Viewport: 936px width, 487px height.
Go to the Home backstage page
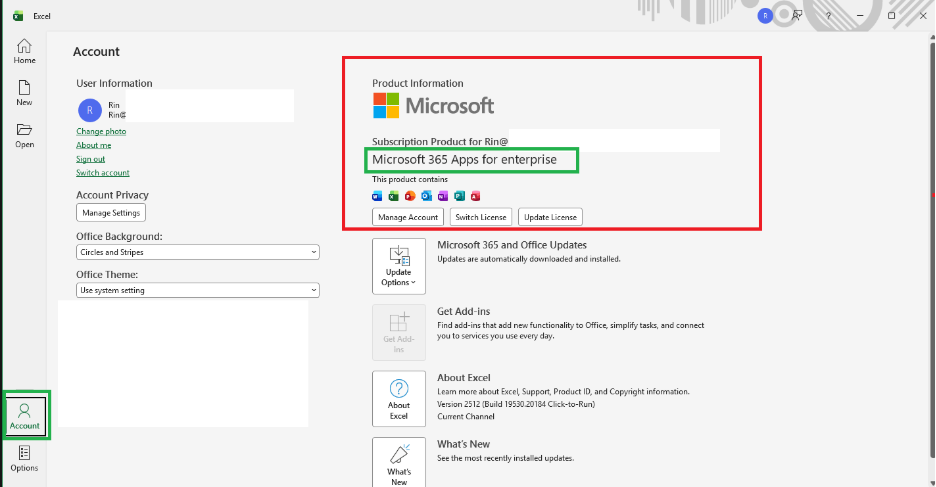pyautogui.click(x=24, y=51)
